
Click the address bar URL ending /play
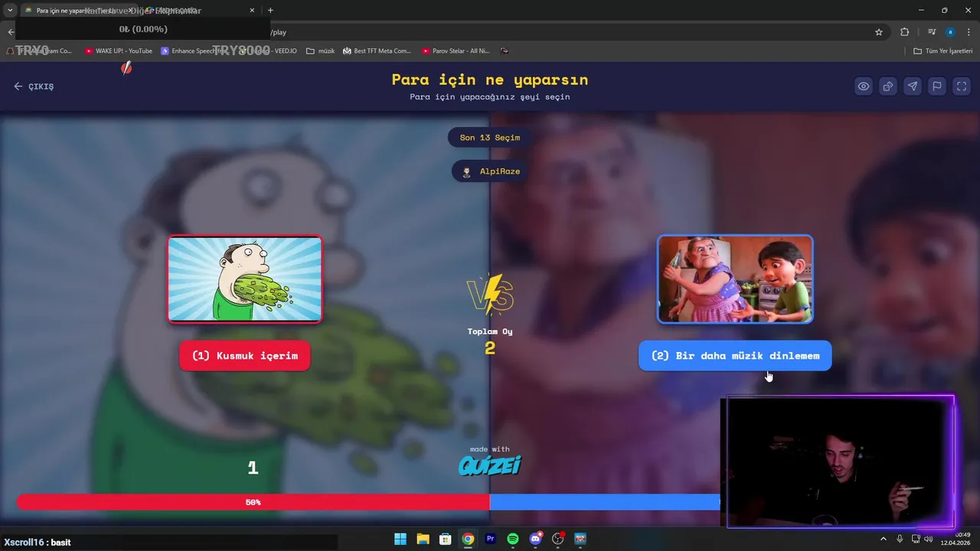point(279,32)
